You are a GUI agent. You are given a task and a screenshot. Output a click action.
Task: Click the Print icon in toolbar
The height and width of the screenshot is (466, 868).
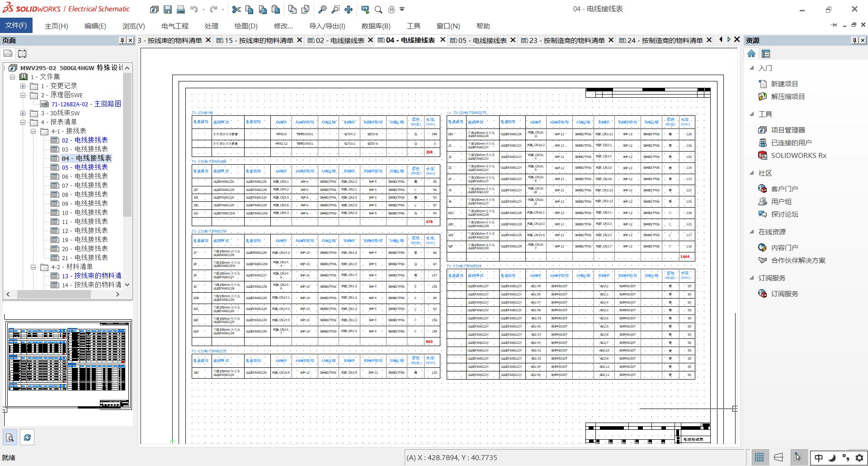pos(181,9)
